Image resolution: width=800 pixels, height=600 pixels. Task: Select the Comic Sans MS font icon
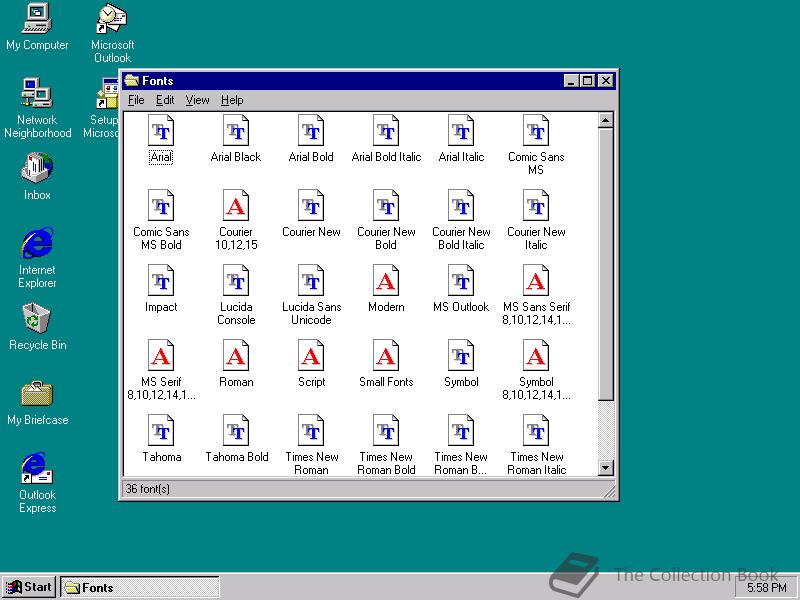tap(536, 131)
